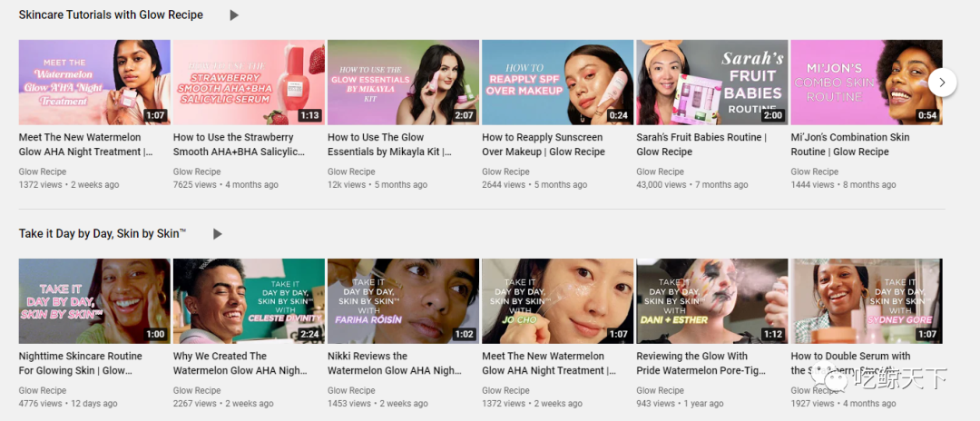This screenshot has width=980, height=421.
Task: Play all Take it Day by Day videos
Action: (x=217, y=233)
